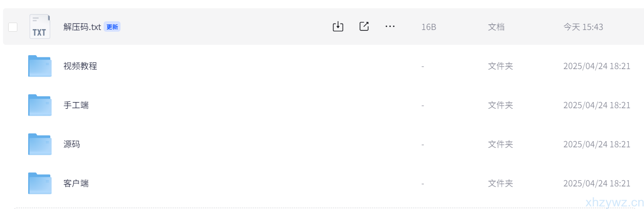Open the 手工端 folder by name
Viewport: 644px width, 209px height.
(76, 105)
